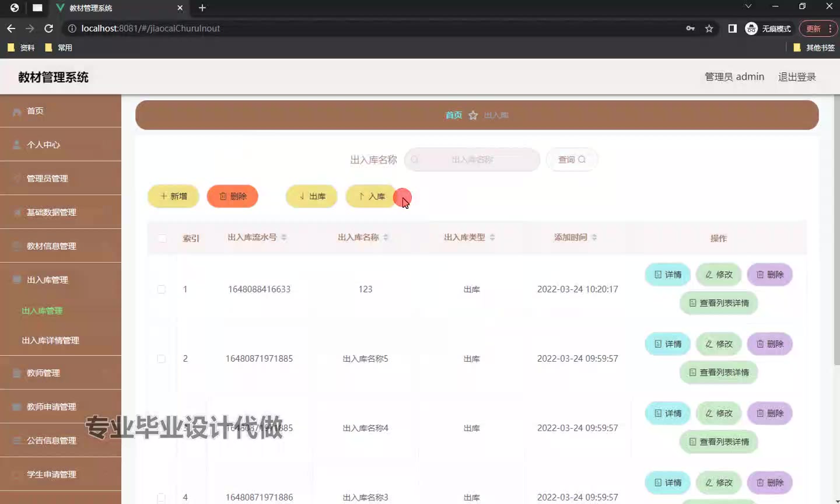Reload the page with refresh icon
This screenshot has width=840, height=504.
[x=49, y=28]
